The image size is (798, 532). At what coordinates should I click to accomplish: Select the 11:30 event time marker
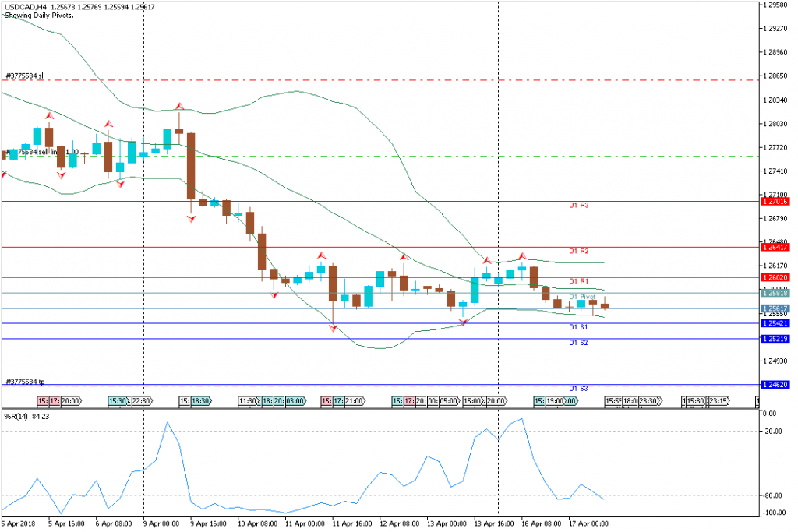[248, 401]
